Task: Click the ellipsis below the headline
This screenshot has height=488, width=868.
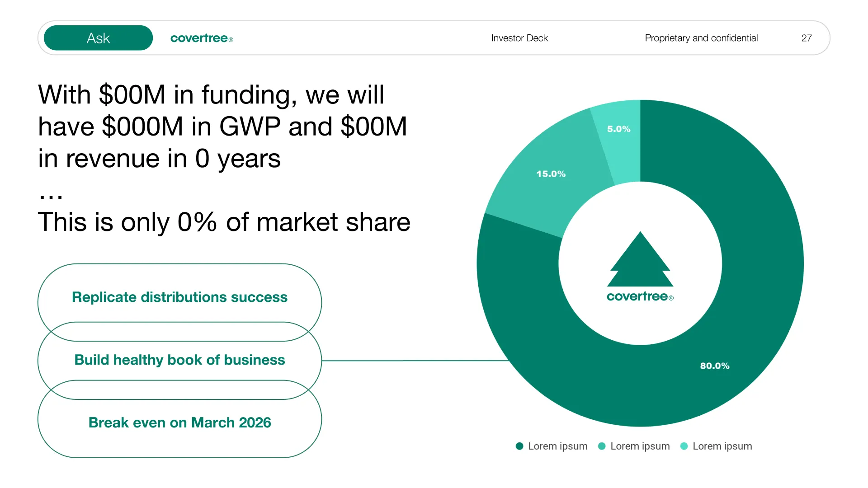Action: tap(51, 197)
